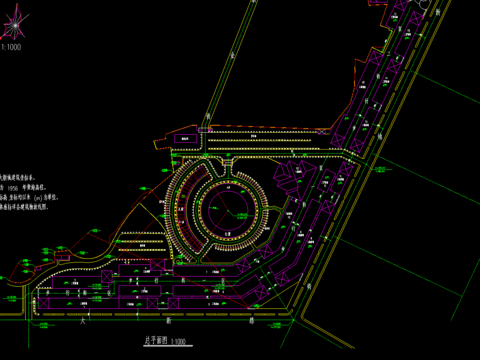Click the road label character 新 at bottom
480x360 pixels.
[x=169, y=321]
